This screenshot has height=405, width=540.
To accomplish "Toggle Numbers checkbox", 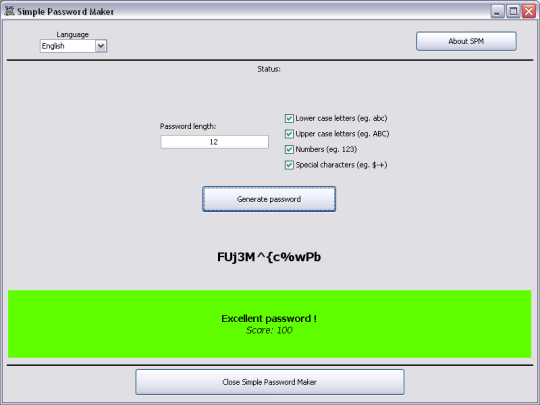I will pyautogui.click(x=289, y=149).
